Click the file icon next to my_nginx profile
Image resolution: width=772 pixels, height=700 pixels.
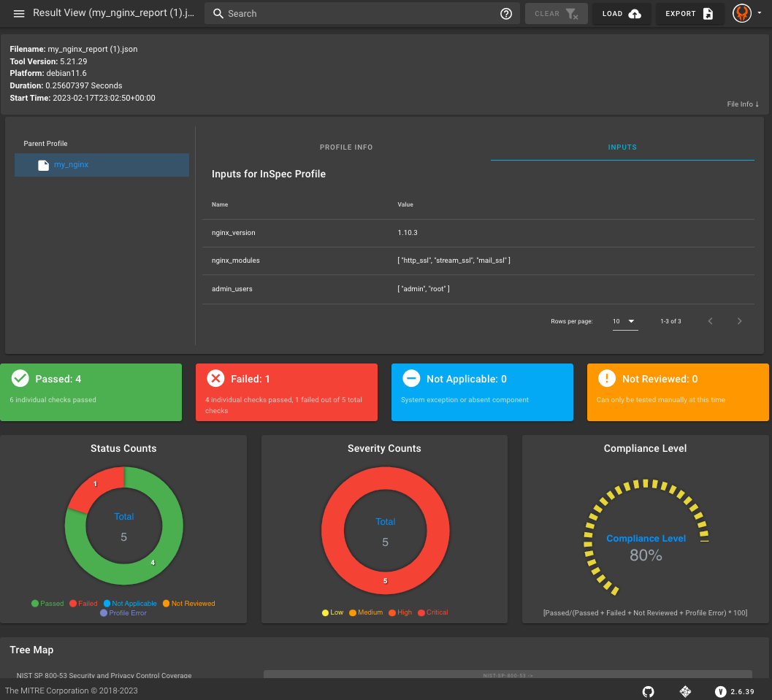tap(42, 164)
